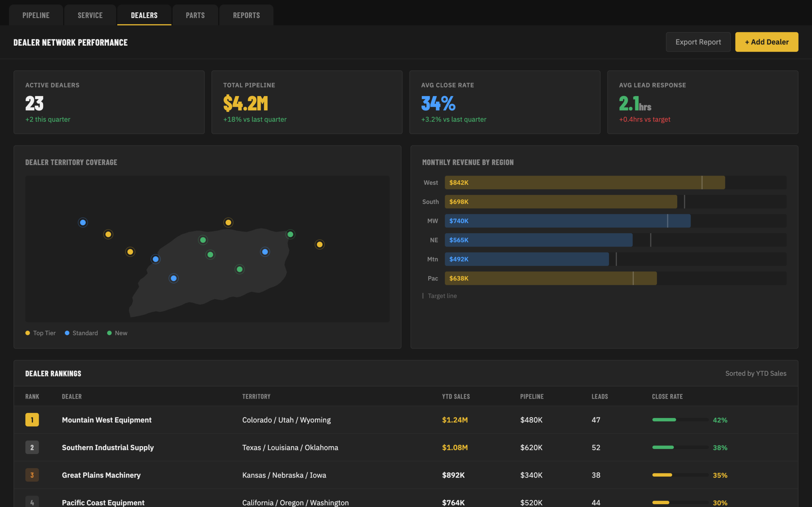Sort by the Close Rate column header
Image resolution: width=812 pixels, height=507 pixels.
point(667,396)
